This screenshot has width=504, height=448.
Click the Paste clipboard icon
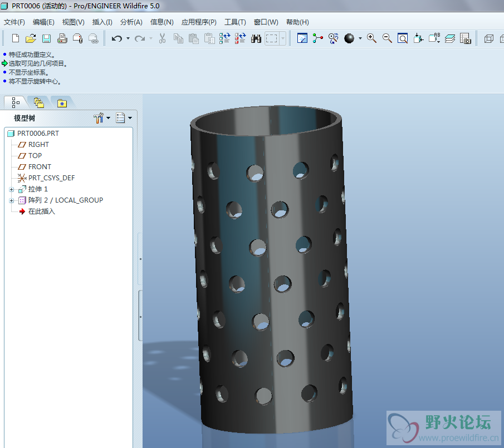tap(193, 38)
